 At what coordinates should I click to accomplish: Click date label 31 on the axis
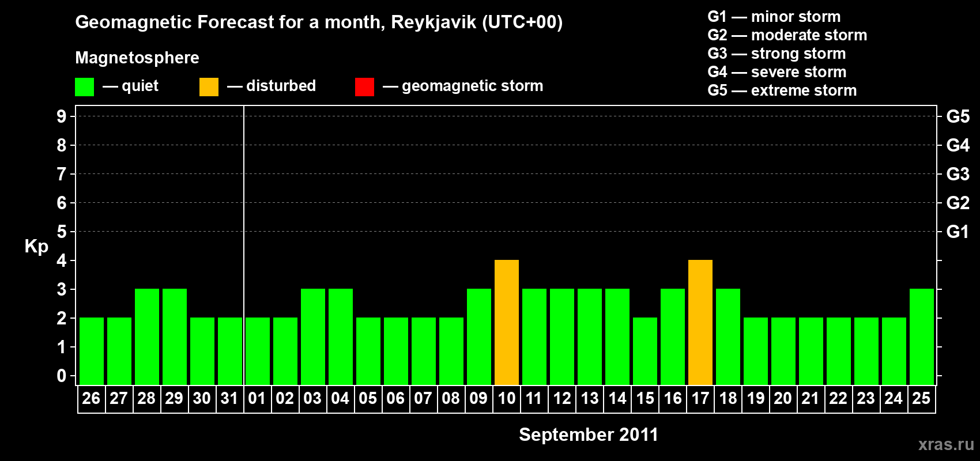(229, 398)
